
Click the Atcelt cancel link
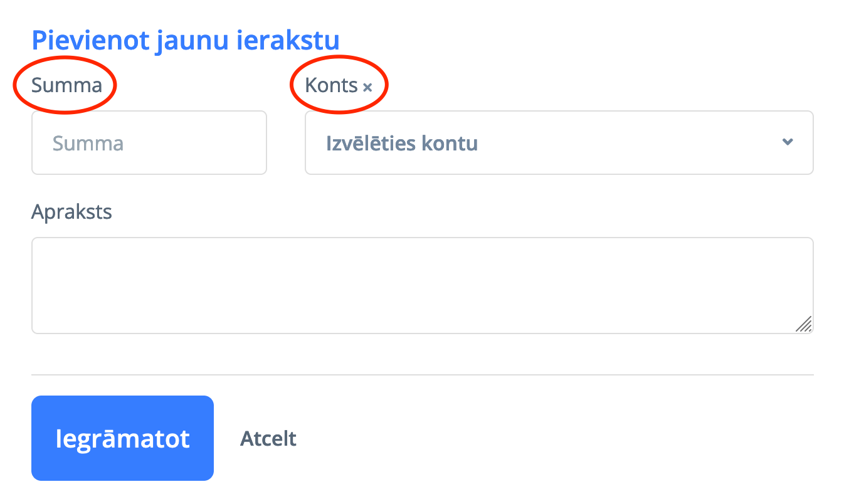[268, 438]
